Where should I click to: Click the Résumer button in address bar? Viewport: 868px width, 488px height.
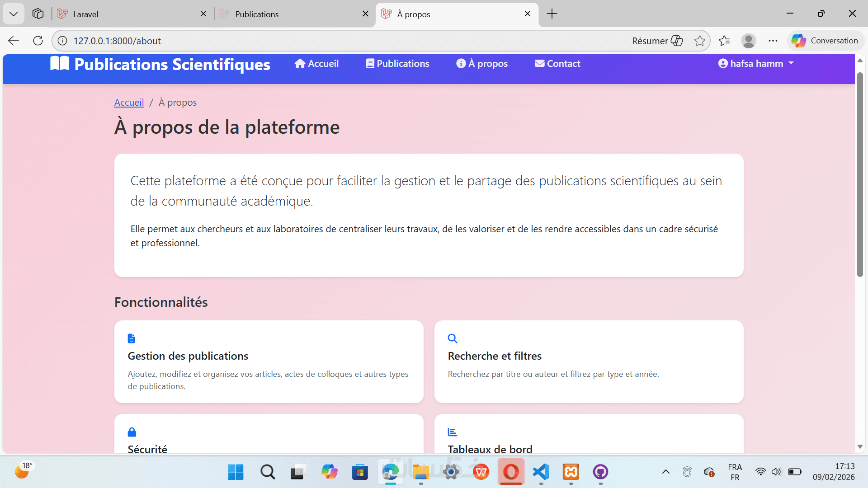click(x=657, y=41)
